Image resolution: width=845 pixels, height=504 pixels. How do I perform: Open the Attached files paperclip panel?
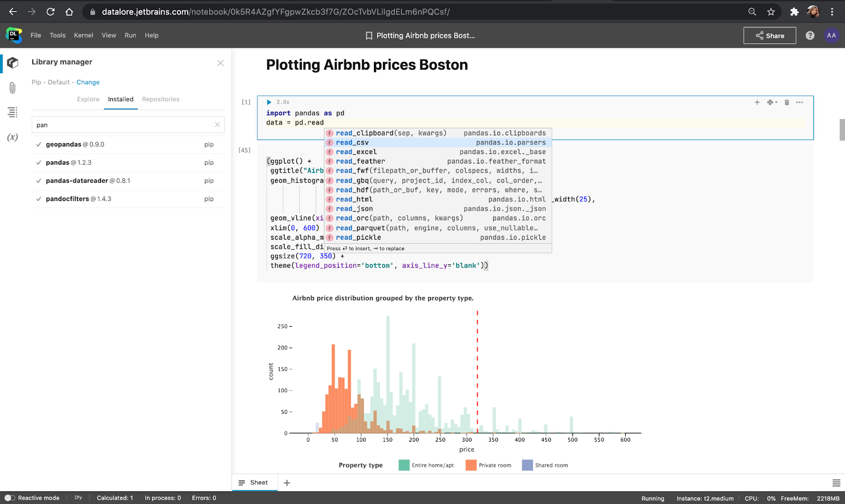(13, 88)
